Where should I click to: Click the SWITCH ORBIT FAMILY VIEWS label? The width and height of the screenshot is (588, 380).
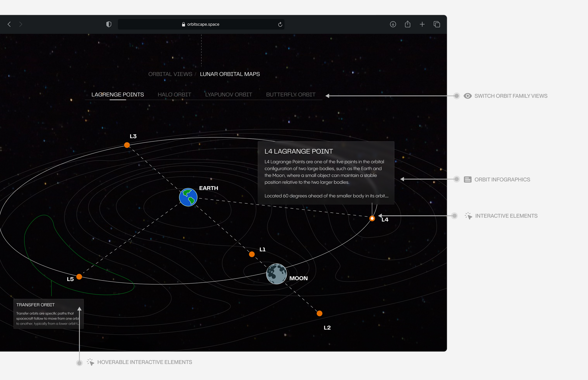511,96
